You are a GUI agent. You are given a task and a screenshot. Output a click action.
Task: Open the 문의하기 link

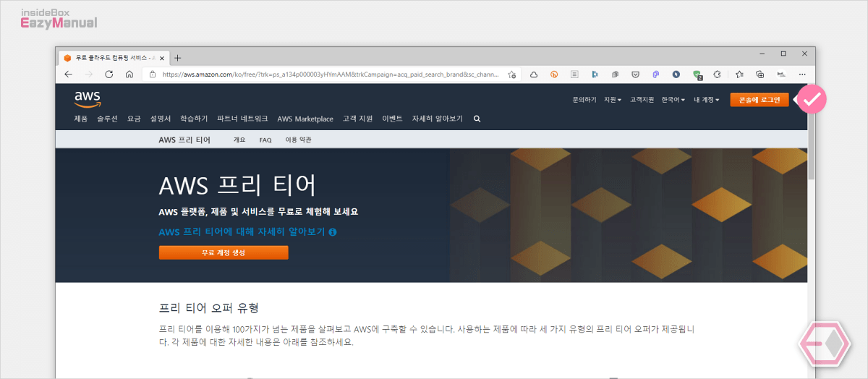(x=584, y=100)
